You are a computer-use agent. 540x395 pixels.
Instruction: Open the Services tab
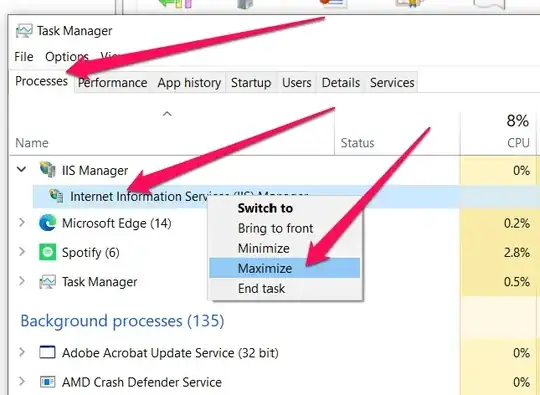pos(392,83)
